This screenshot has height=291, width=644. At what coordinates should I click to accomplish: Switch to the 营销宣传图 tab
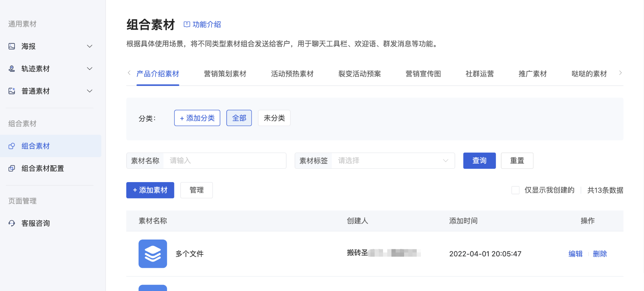(x=423, y=74)
